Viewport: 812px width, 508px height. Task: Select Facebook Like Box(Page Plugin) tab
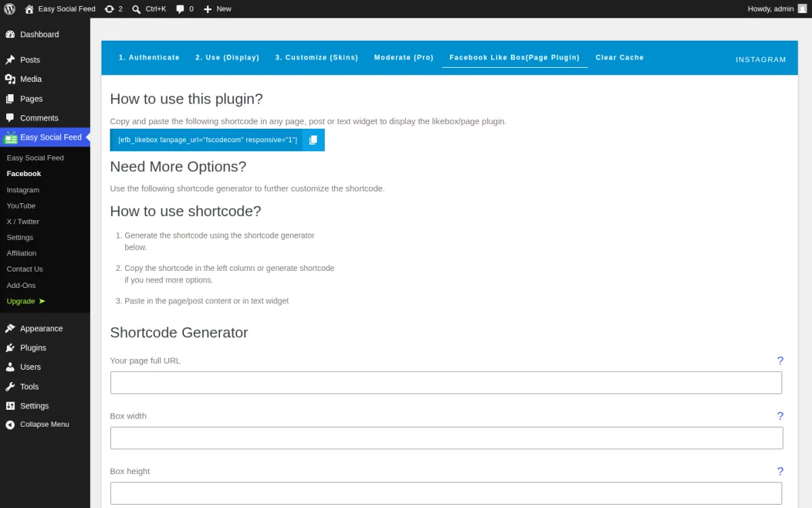515,58
